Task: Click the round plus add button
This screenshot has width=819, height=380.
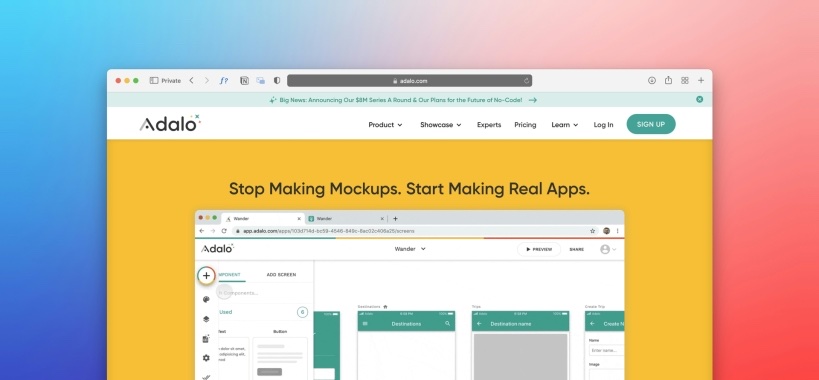Action: pyautogui.click(x=206, y=276)
